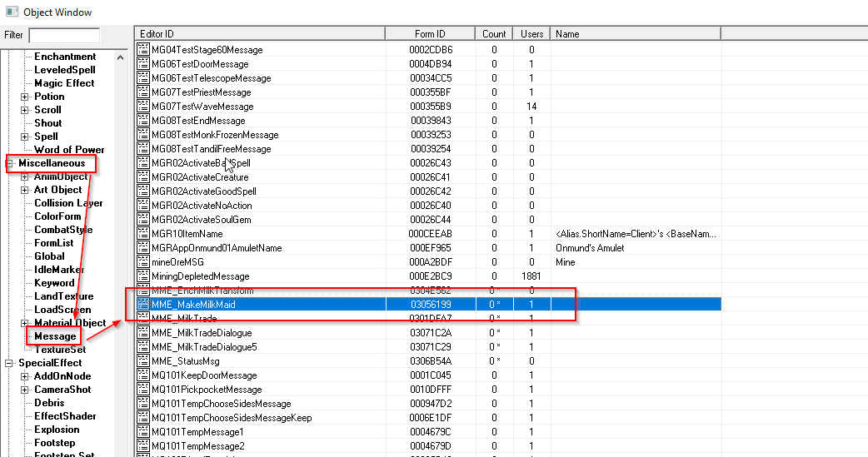The image size is (868, 457).
Task: Click into the Filter text field
Action: pyautogui.click(x=64, y=35)
